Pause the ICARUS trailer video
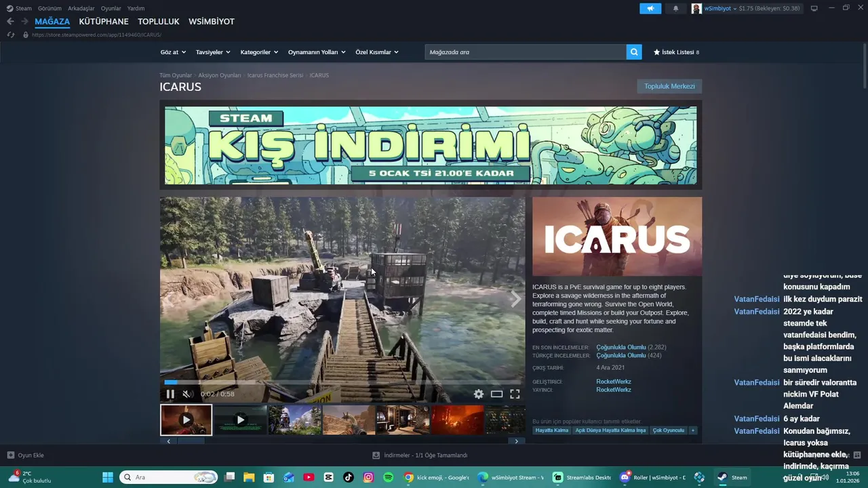The image size is (868, 488). (170, 394)
